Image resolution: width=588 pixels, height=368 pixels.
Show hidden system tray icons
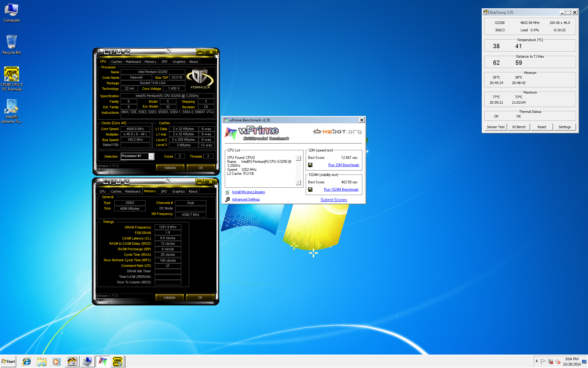(x=537, y=361)
